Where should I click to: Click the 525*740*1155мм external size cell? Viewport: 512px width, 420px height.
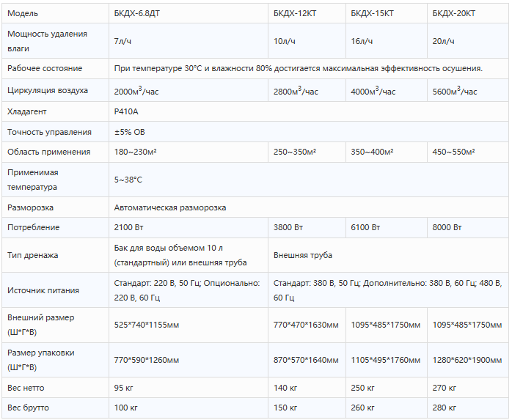point(189,325)
